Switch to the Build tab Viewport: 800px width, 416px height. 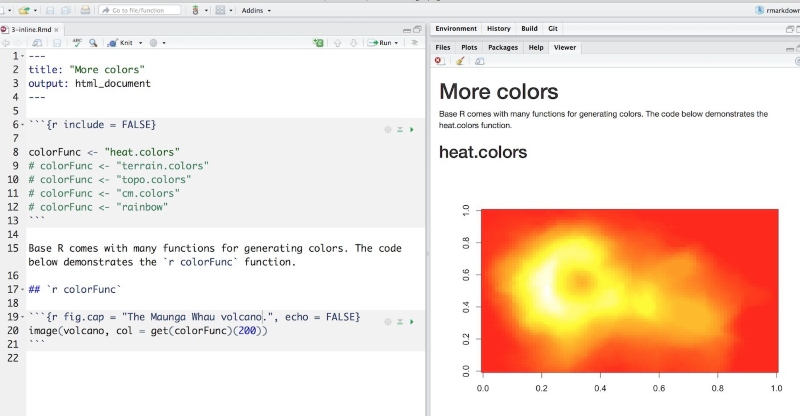coord(529,29)
